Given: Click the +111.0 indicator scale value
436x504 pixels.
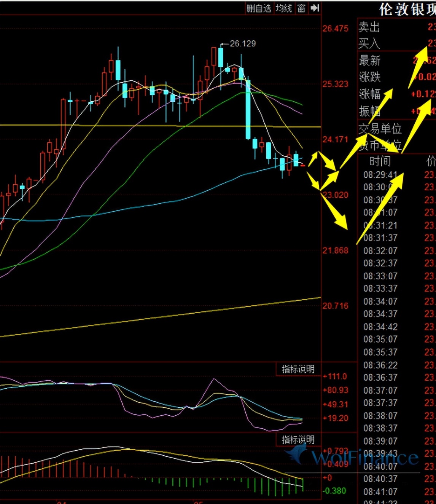Looking at the screenshot, I should [x=335, y=376].
